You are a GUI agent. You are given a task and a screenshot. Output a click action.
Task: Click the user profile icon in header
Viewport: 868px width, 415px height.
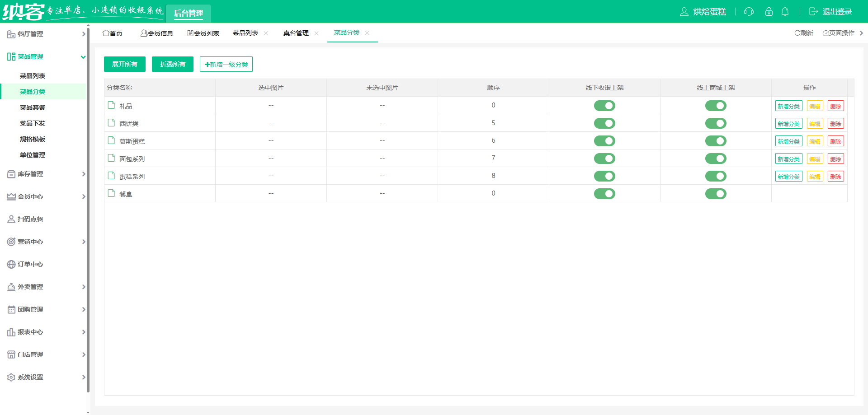(684, 12)
